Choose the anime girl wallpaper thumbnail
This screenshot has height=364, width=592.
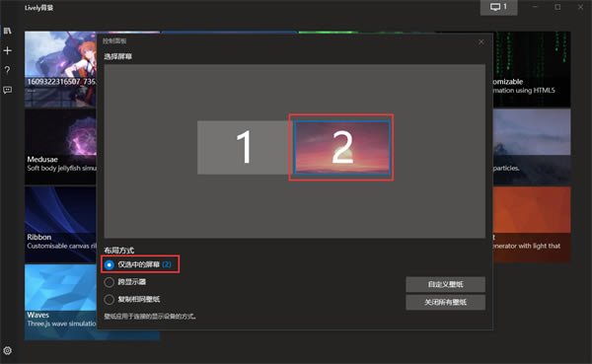[60, 69]
